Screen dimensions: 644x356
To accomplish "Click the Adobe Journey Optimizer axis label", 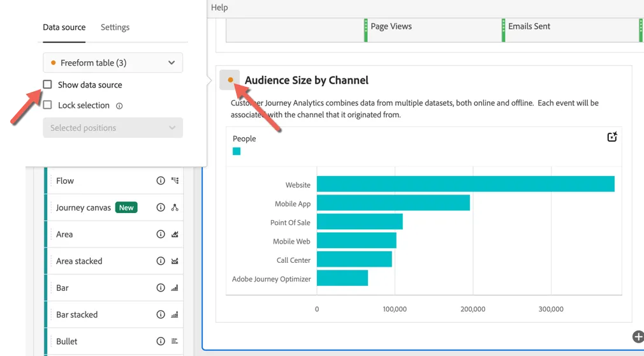I will [x=271, y=279].
